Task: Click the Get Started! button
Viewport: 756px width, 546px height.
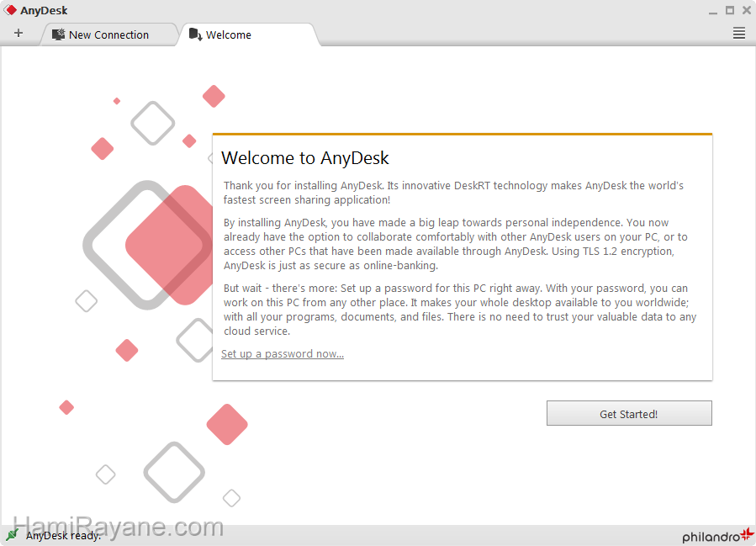Action: point(629,413)
